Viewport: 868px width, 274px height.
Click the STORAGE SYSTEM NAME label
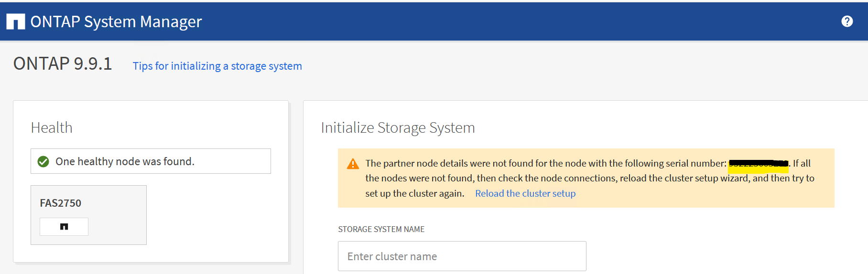tap(381, 229)
